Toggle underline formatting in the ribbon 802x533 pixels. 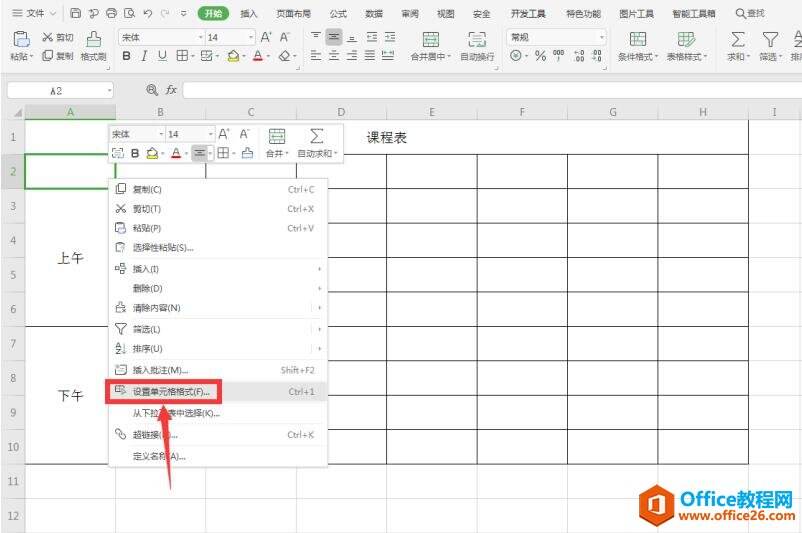tap(163, 56)
